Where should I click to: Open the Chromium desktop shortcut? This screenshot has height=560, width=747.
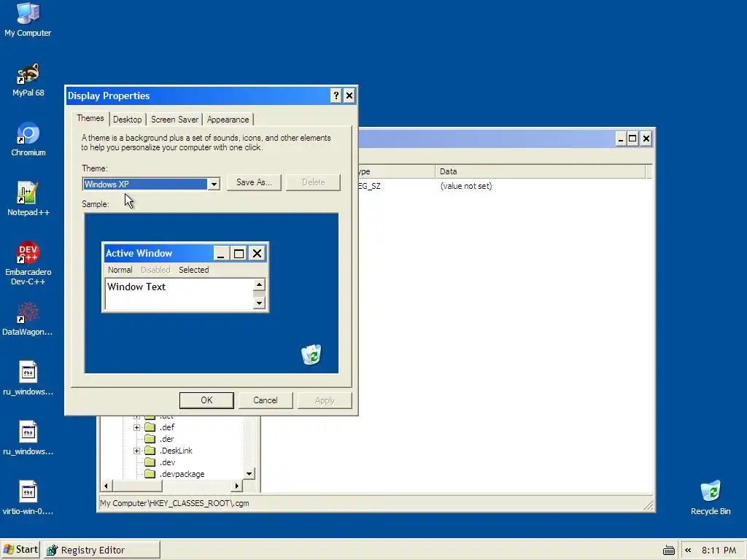click(28, 139)
